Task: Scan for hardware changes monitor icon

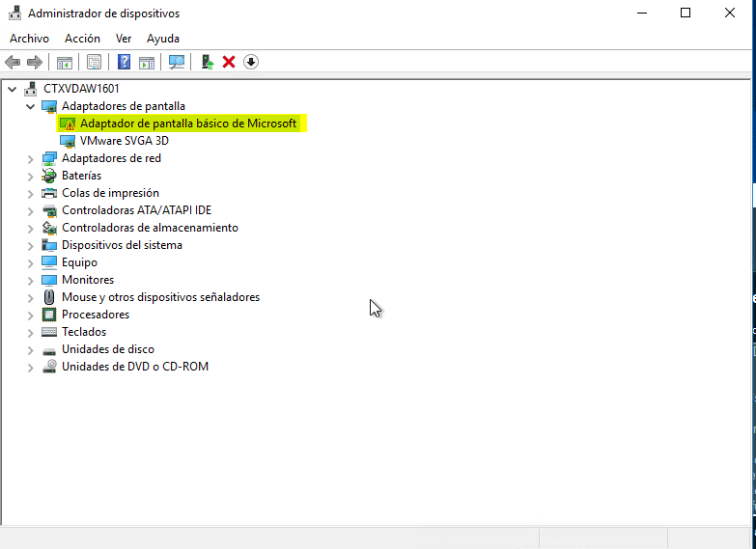Action: 177,62
